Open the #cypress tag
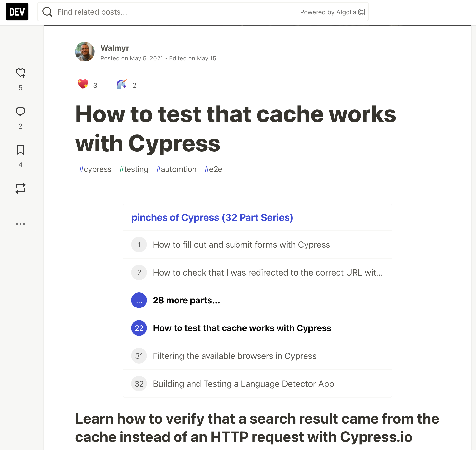This screenshot has width=476, height=450. pyautogui.click(x=95, y=169)
